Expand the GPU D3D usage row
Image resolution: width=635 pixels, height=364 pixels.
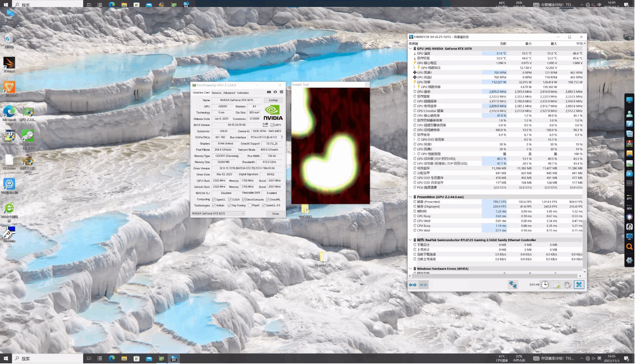click(x=415, y=139)
